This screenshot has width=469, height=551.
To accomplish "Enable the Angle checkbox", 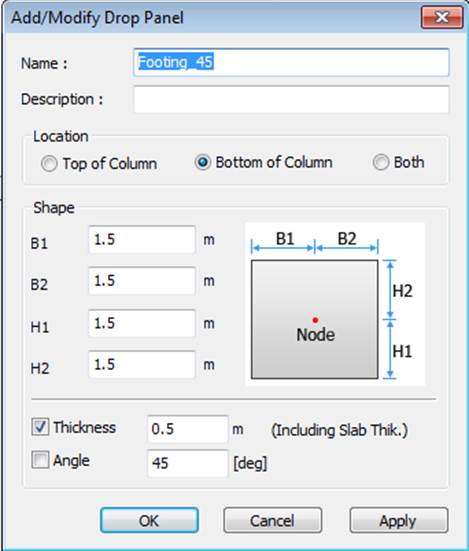I will click(40, 460).
